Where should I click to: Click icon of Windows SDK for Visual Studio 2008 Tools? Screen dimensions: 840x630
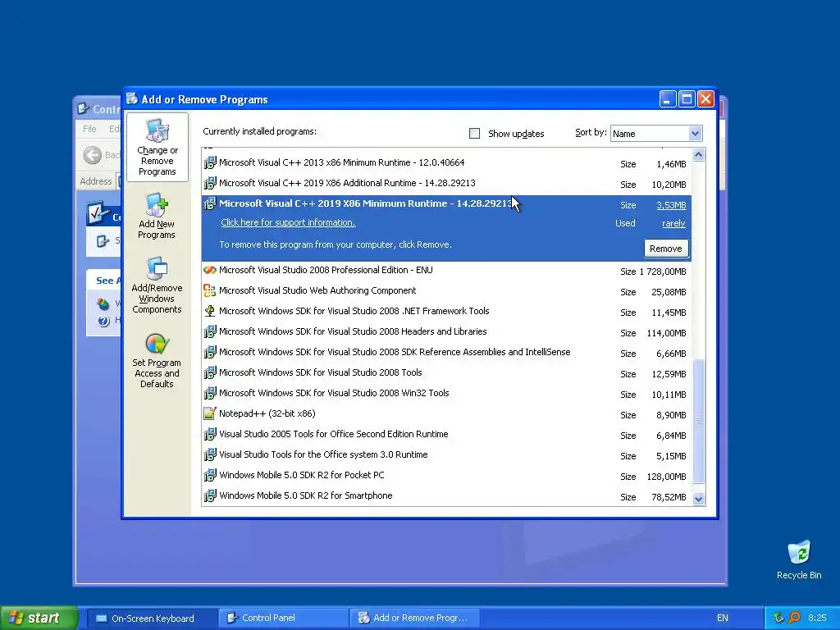pyautogui.click(x=210, y=373)
